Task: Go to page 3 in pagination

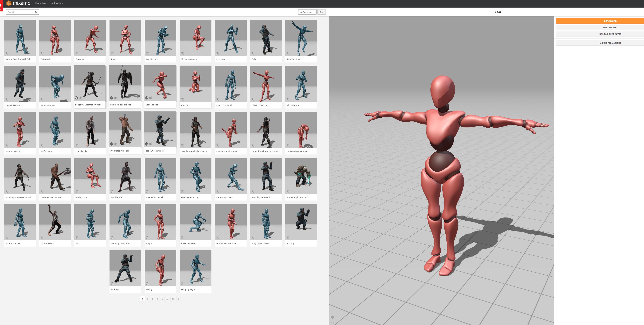Action: tap(152, 299)
